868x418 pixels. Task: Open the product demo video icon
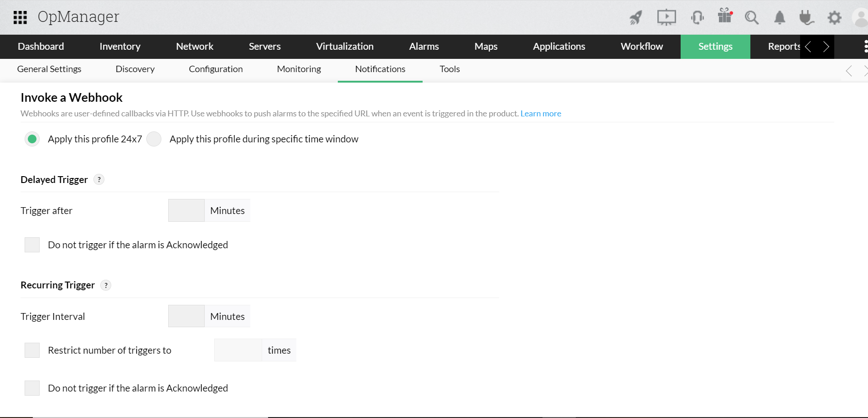coord(666,17)
